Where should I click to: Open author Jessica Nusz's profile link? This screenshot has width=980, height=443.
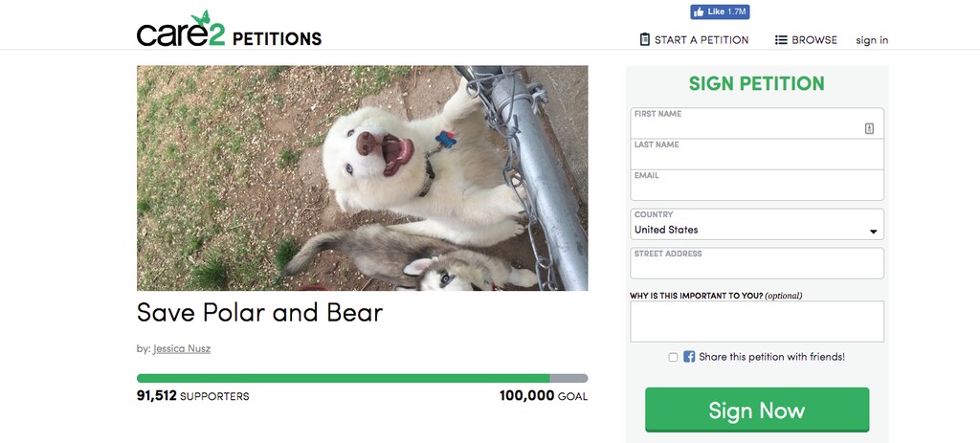coord(182,349)
